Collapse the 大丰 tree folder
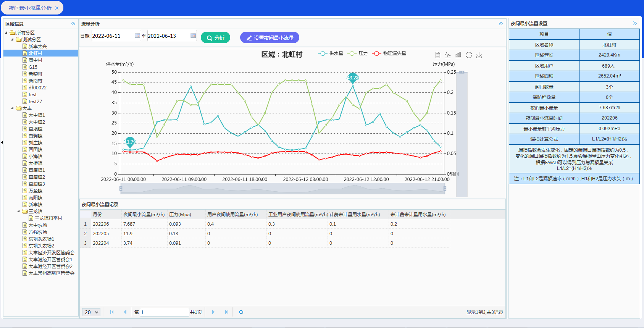The image size is (644, 328). (13, 108)
